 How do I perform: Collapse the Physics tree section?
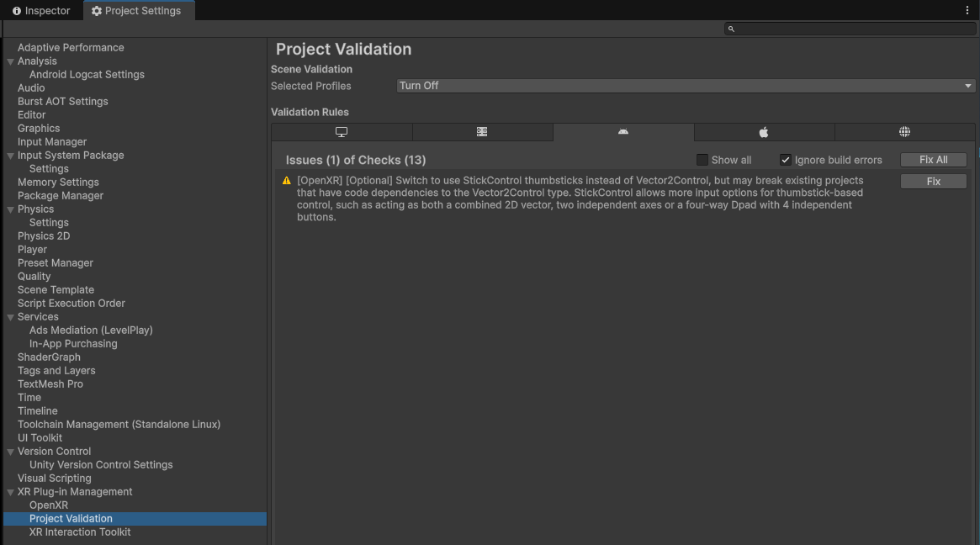10,209
